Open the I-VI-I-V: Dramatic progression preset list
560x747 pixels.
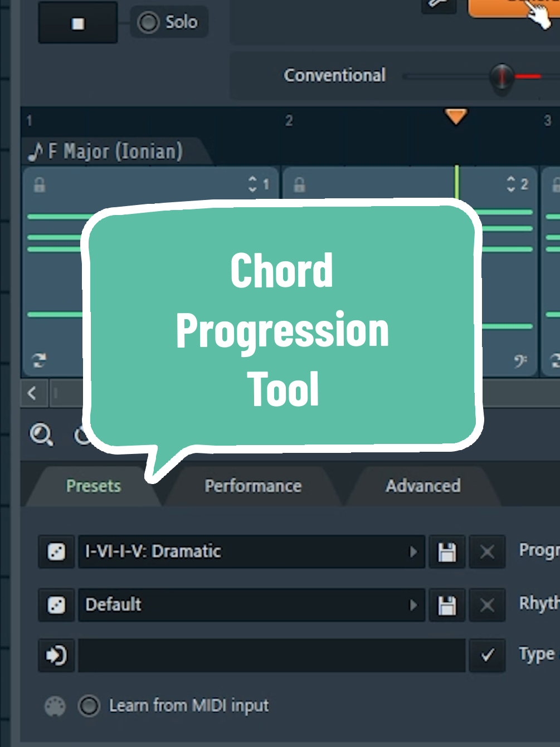[413, 551]
